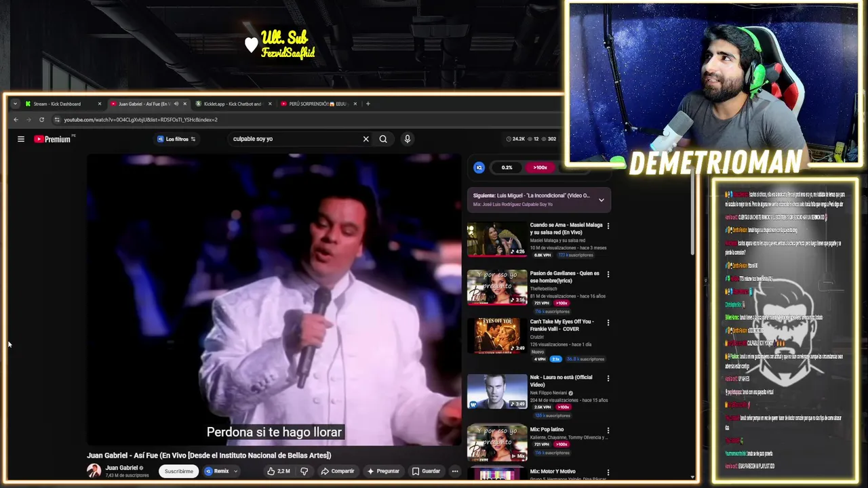The height and width of the screenshot is (488, 868).
Task: Expand the Siguiente playlist panel chevron
Action: click(x=601, y=200)
